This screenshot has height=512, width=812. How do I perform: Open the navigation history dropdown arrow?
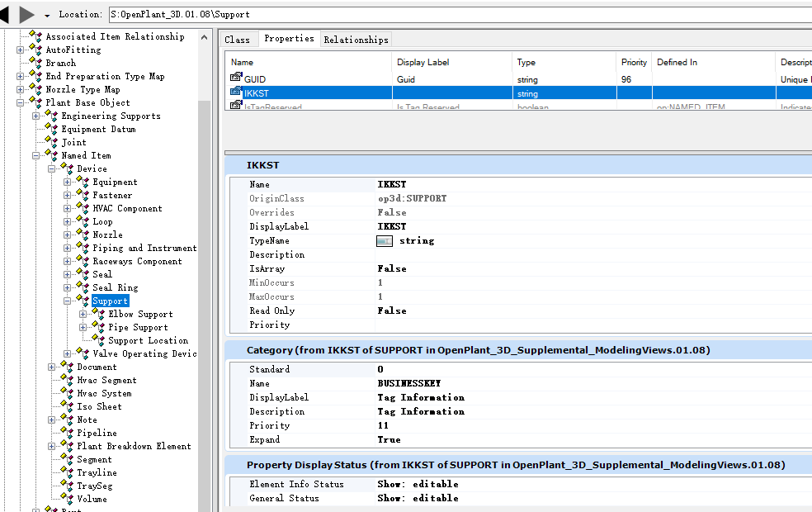[47, 15]
